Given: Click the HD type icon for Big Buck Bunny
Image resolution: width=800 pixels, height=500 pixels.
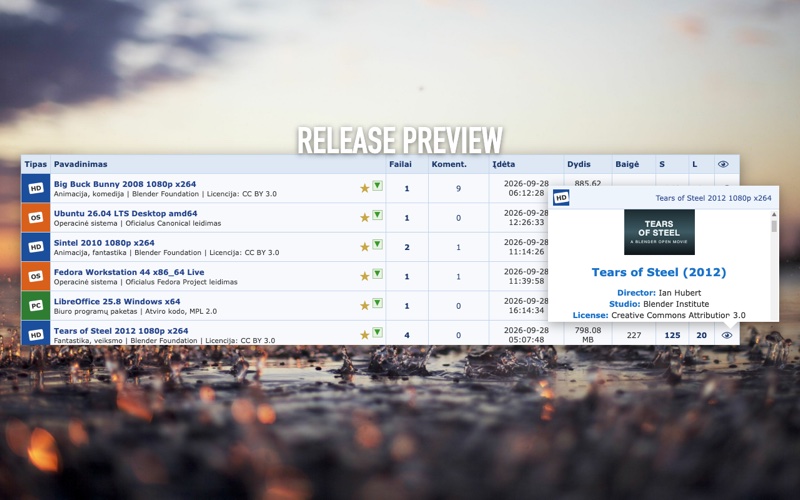Looking at the screenshot, I should [x=36, y=188].
